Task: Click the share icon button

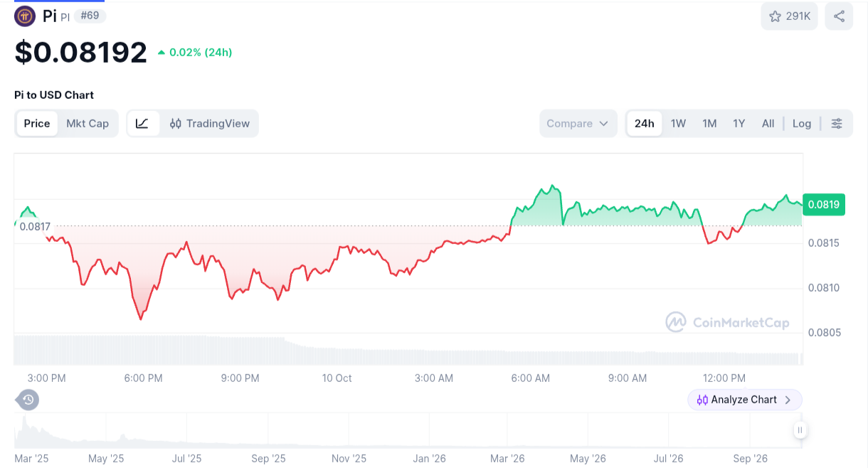Action: click(x=839, y=16)
